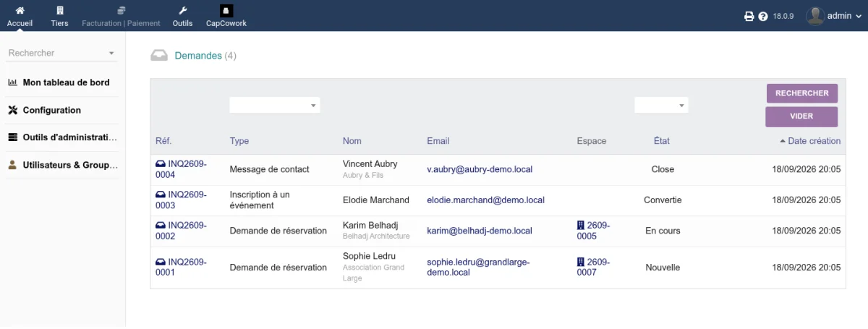
Task: Open the Outils menu
Action: (183, 16)
